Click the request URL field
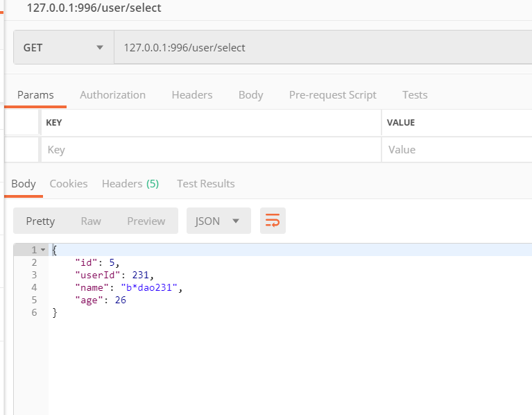This screenshot has width=532, height=415. tap(319, 48)
